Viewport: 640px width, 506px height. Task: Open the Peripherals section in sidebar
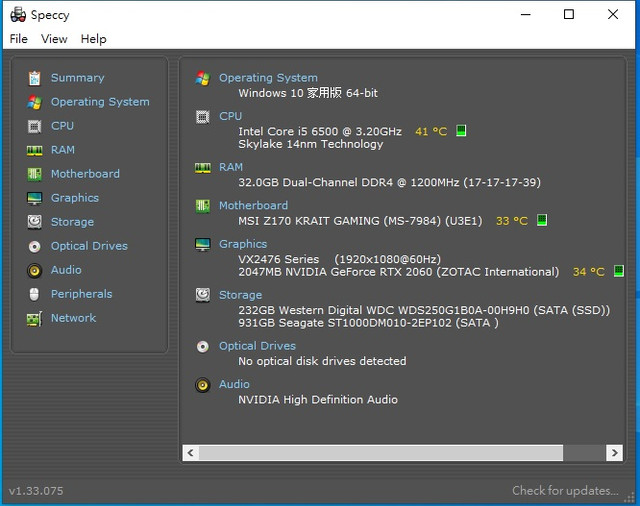[82, 294]
